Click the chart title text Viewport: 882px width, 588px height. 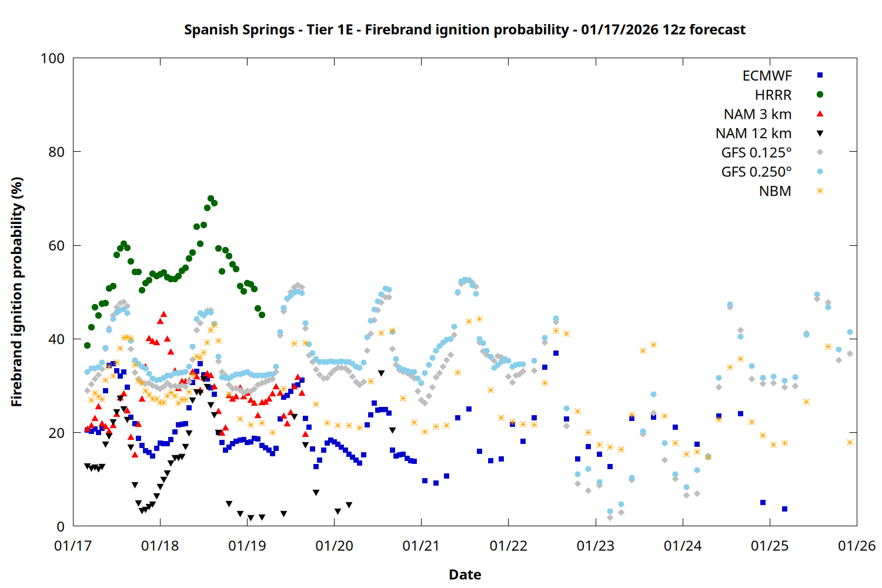point(465,29)
